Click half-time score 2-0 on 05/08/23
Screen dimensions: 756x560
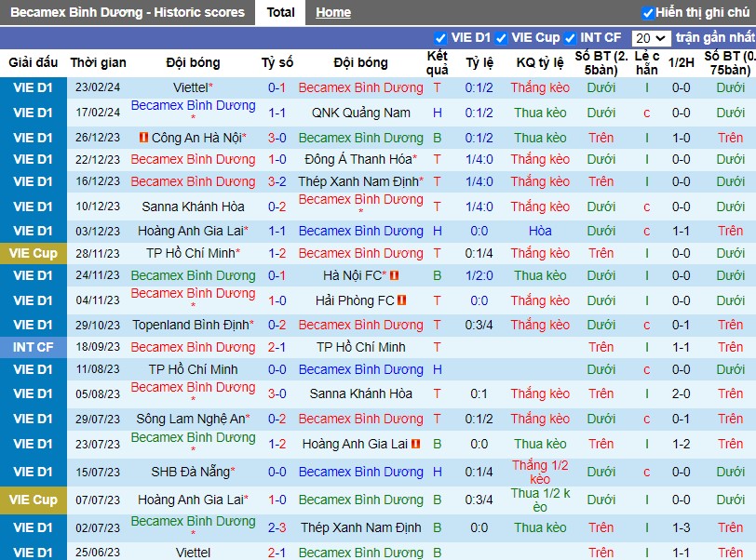[682, 393]
